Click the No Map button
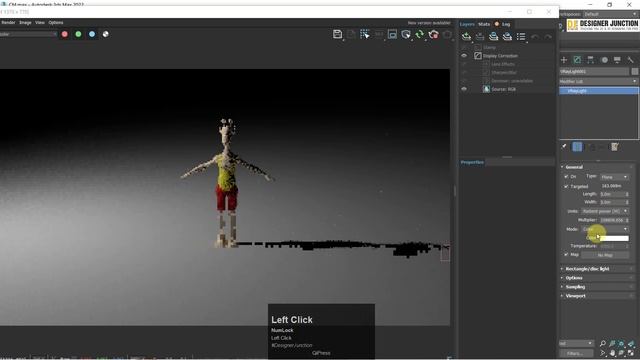The image size is (640, 360). pos(605,255)
